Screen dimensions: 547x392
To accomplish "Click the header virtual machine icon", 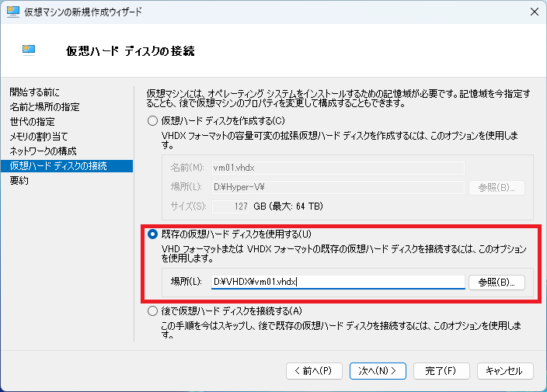I will coord(29,50).
